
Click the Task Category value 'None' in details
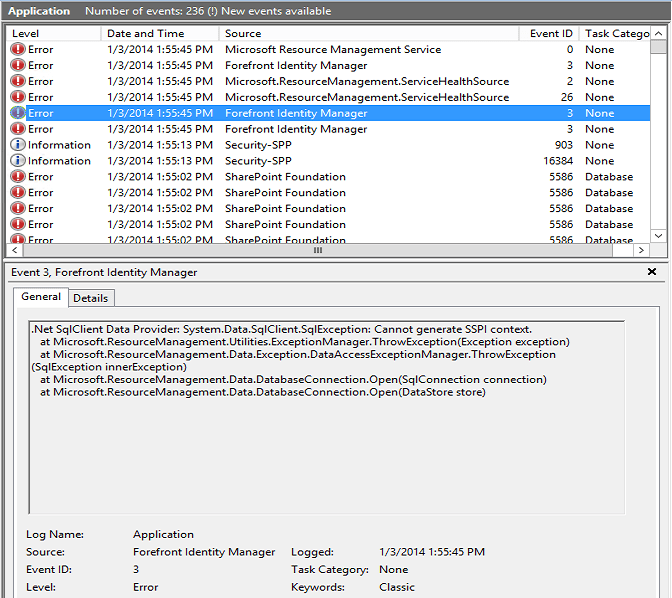tap(394, 569)
